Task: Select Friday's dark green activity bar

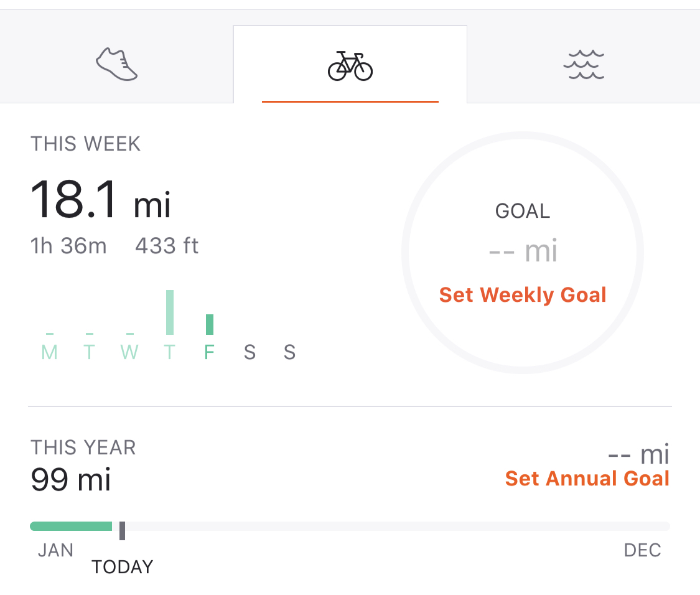Action: pos(210,324)
